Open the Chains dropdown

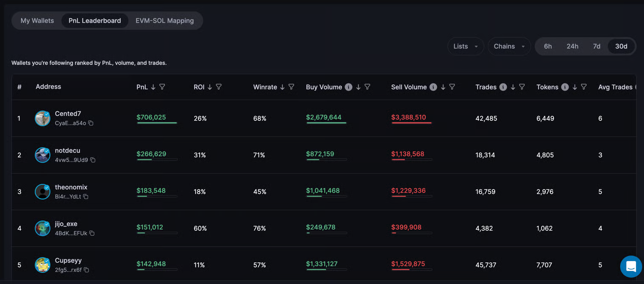pyautogui.click(x=509, y=46)
